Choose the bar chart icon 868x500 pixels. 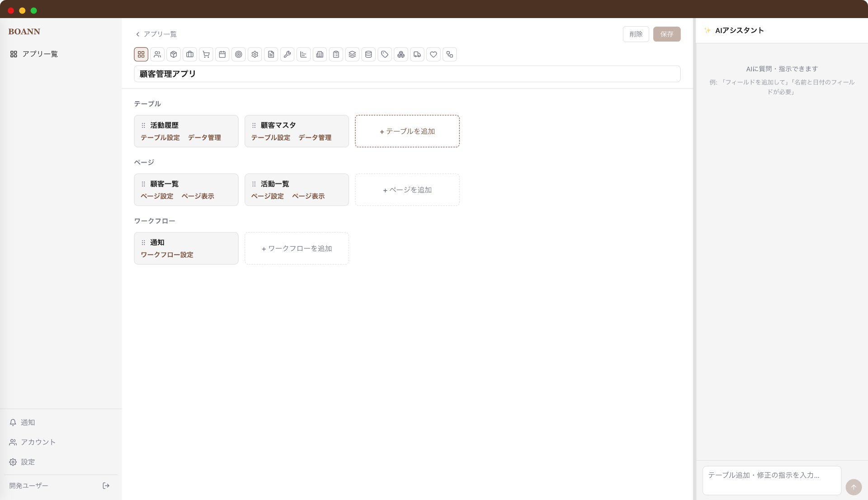click(x=304, y=54)
